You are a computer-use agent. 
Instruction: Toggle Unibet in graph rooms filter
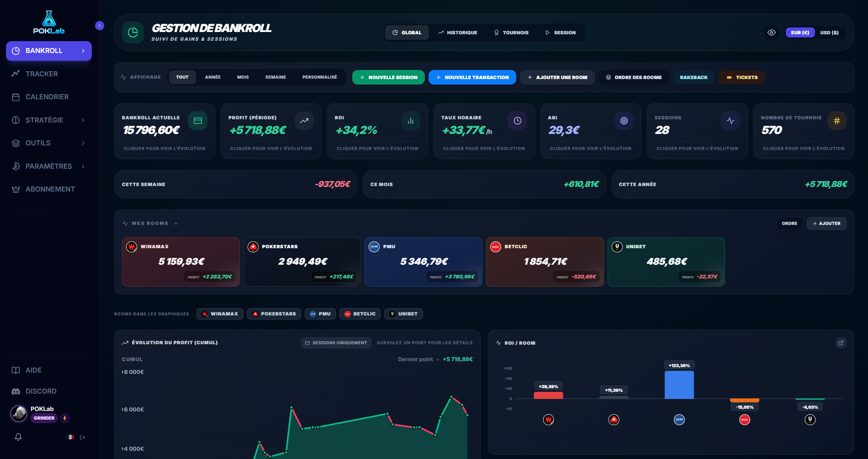[x=404, y=314]
